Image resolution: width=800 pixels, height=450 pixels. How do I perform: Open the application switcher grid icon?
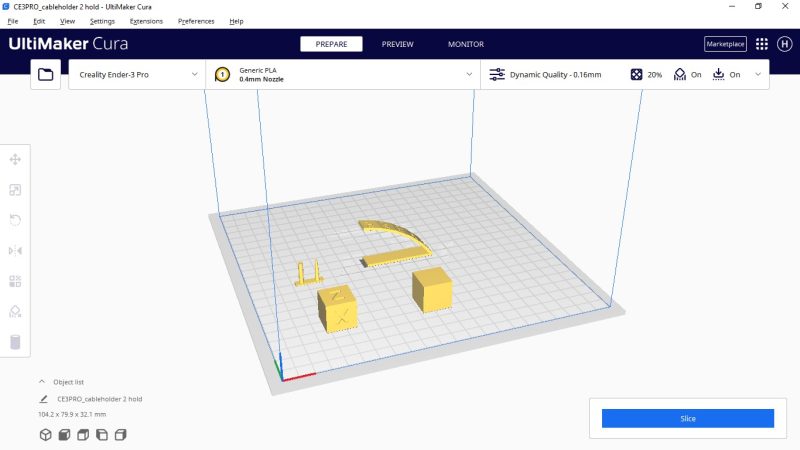point(762,44)
